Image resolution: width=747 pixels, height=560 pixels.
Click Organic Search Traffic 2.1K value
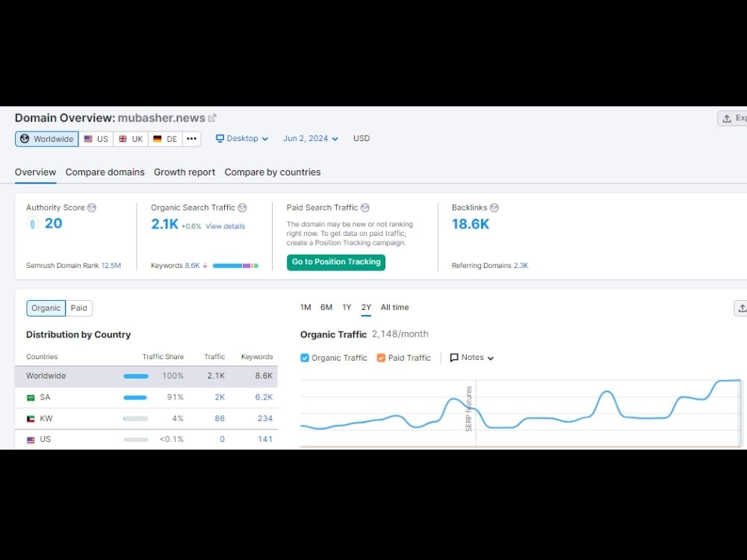tap(164, 224)
